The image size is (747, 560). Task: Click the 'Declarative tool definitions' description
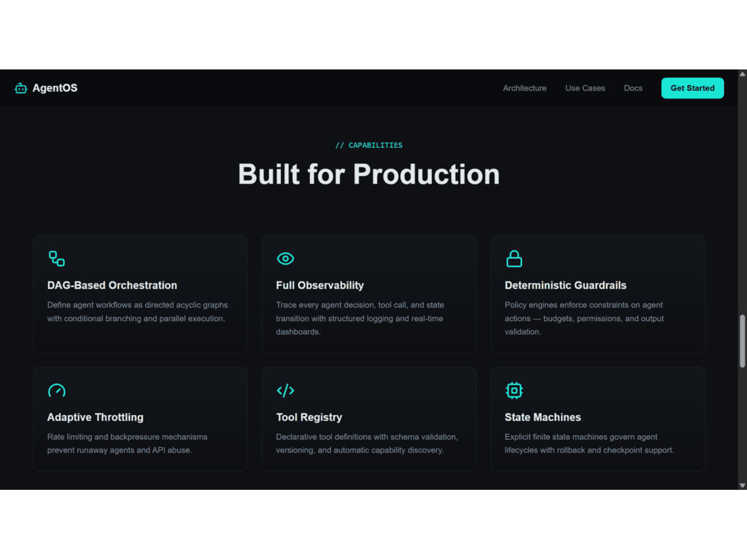tap(367, 444)
